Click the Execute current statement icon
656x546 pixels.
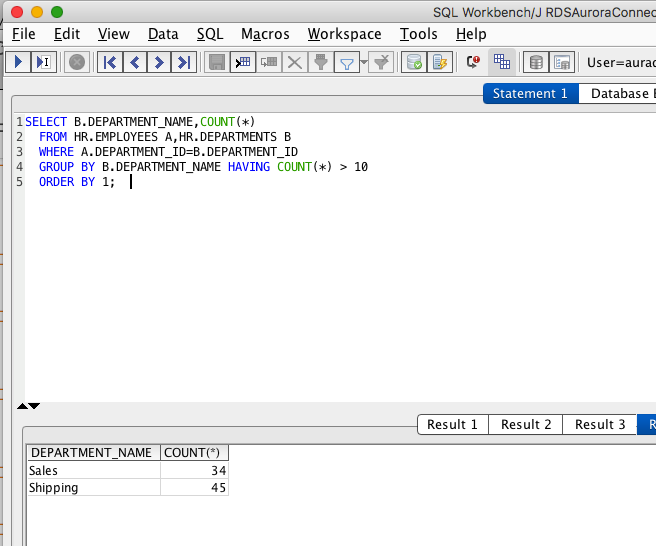[43, 62]
